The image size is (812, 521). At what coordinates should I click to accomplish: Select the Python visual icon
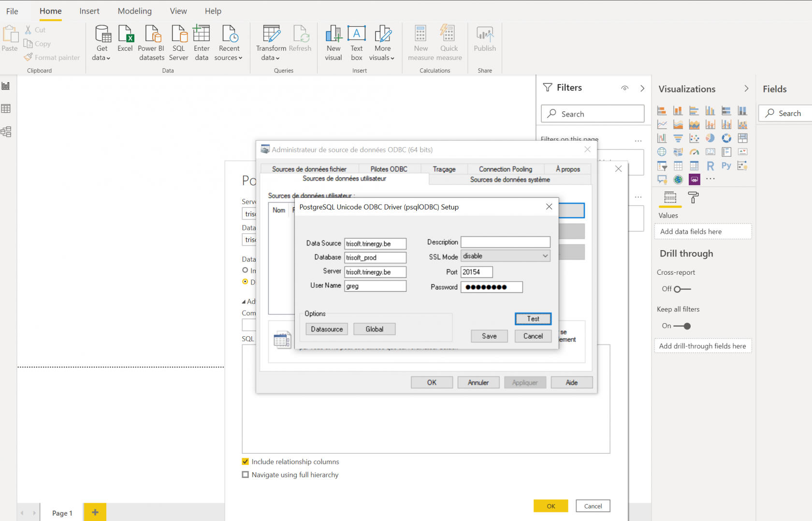pyautogui.click(x=726, y=166)
